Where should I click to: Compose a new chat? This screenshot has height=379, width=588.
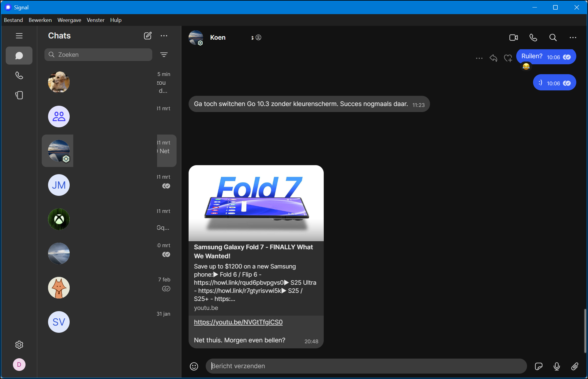click(x=147, y=36)
